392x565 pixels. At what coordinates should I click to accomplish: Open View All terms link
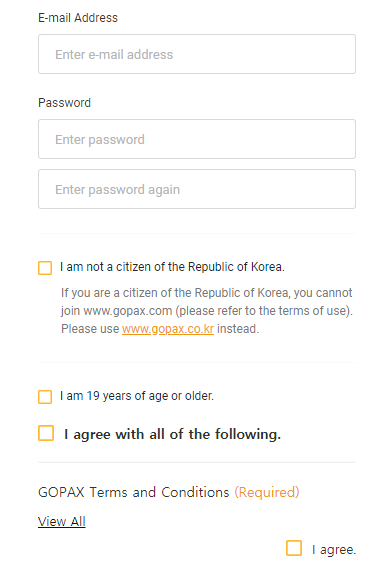62,521
